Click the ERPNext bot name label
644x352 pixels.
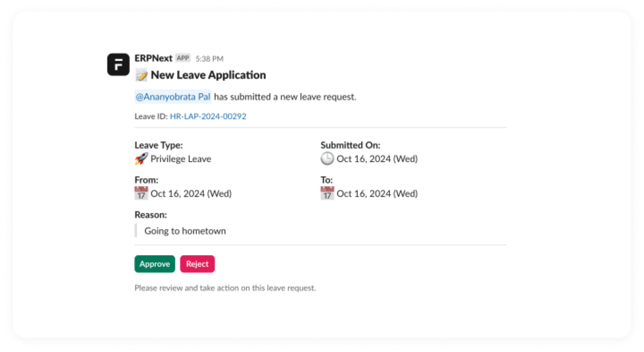(x=153, y=57)
